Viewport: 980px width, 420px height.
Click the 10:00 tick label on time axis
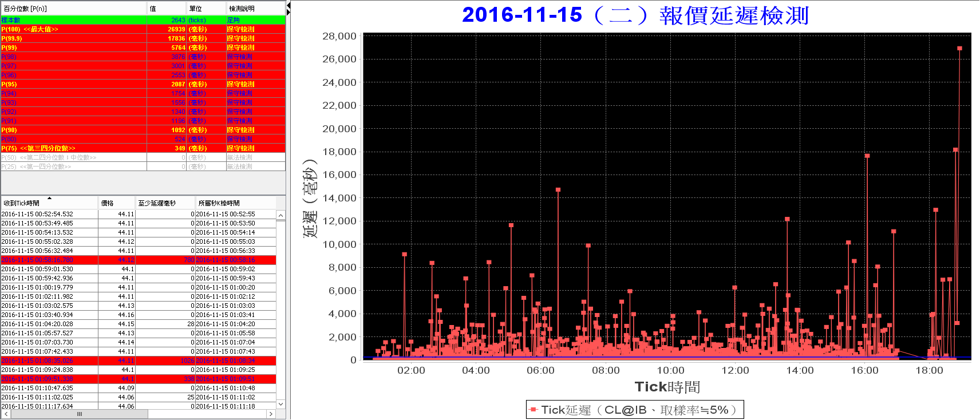670,370
